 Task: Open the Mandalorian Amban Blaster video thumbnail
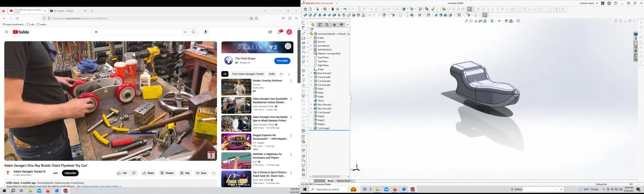coord(236,106)
